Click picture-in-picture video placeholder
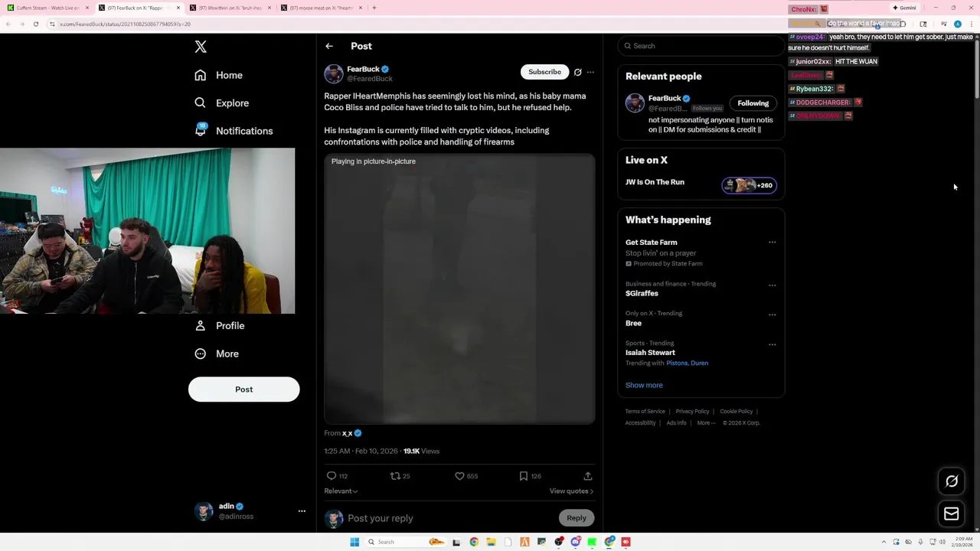Image resolution: width=980 pixels, height=551 pixels. (x=459, y=289)
